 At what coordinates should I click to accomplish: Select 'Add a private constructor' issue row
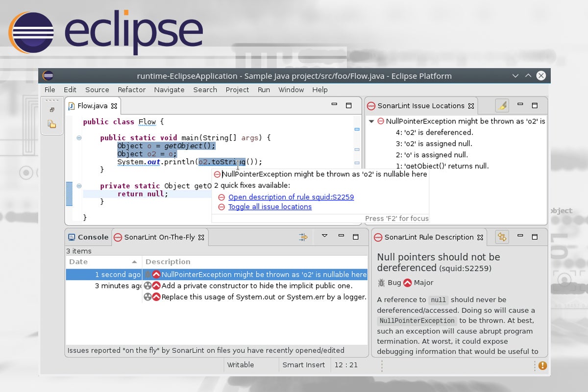(x=217, y=286)
